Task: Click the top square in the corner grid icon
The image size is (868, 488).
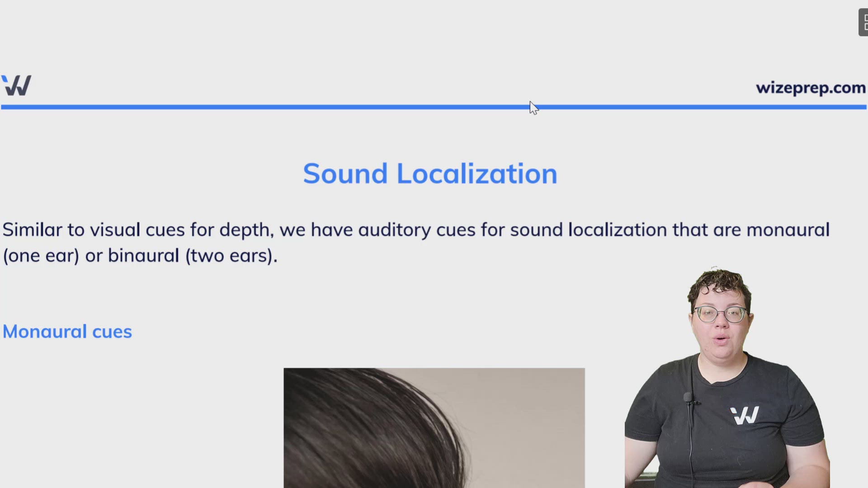Action: coord(863,18)
